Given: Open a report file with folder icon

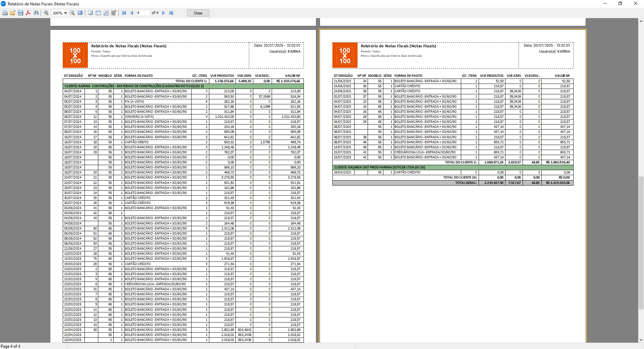Looking at the screenshot, I should pos(13,13).
